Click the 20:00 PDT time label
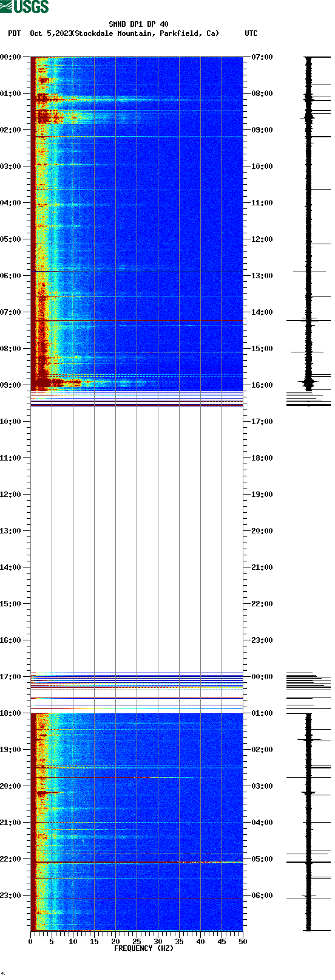335x980 pixels. 11,786
